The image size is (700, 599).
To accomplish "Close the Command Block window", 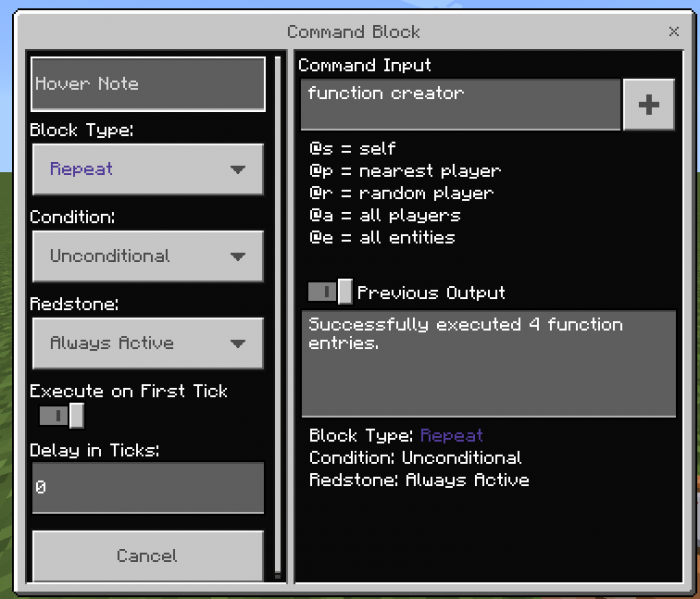I will (x=674, y=32).
